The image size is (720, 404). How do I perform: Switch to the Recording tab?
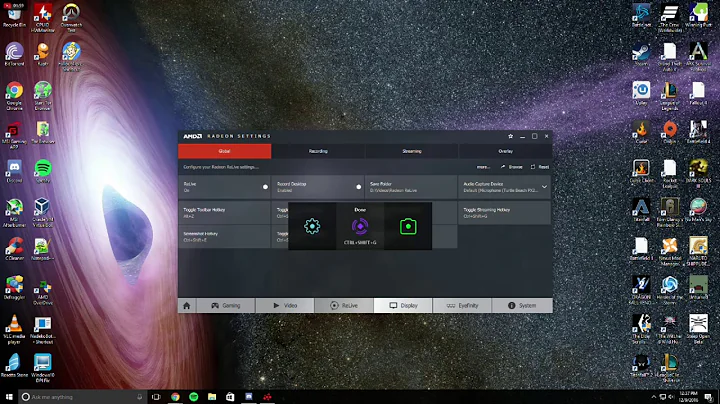[x=318, y=151]
